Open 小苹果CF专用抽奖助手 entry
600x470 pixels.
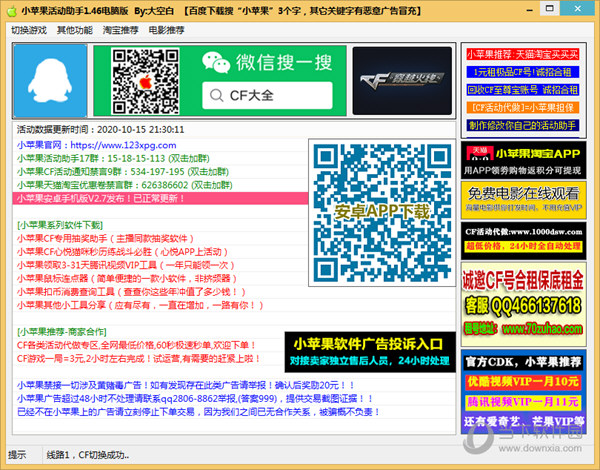[105, 238]
